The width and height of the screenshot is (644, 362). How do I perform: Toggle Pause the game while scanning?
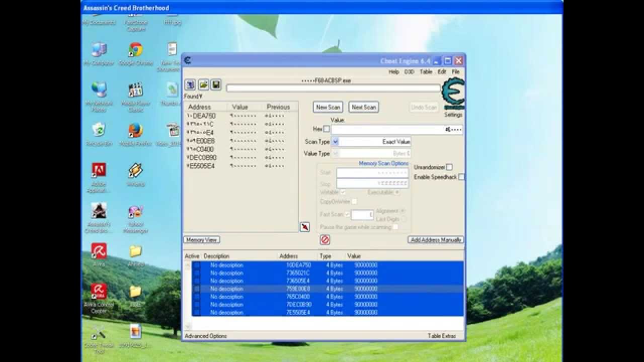[x=395, y=227]
